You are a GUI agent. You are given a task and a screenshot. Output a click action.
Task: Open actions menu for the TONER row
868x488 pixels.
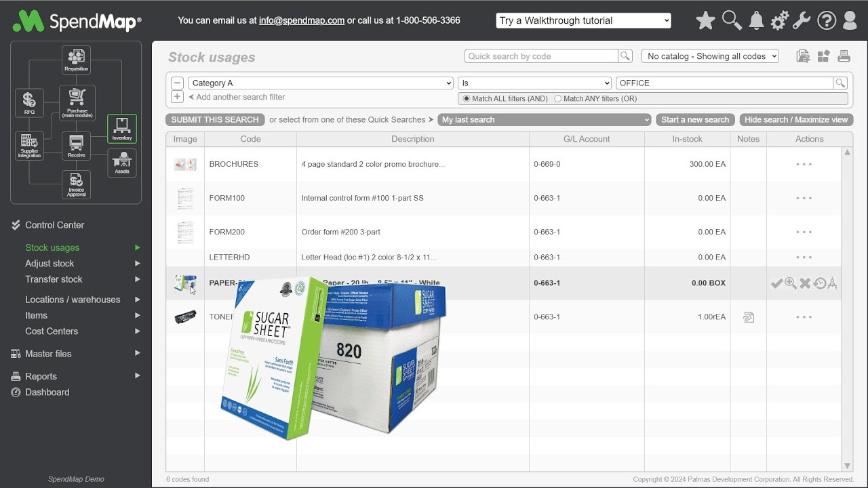[x=804, y=317]
